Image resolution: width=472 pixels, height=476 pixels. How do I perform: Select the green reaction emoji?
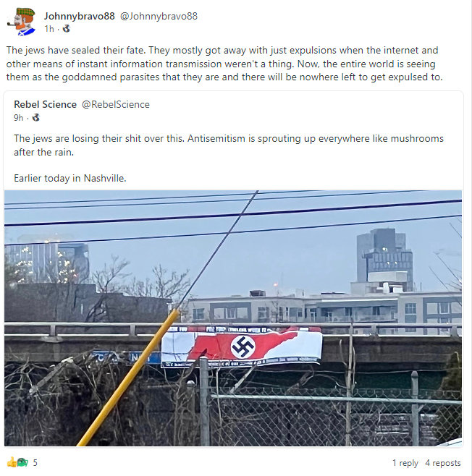(23, 462)
